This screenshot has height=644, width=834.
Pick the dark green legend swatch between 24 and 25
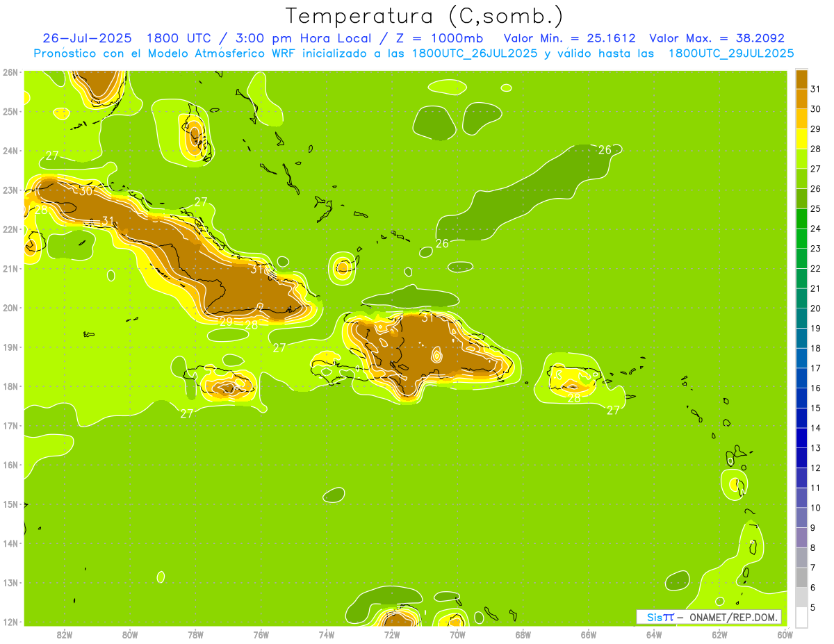801,218
